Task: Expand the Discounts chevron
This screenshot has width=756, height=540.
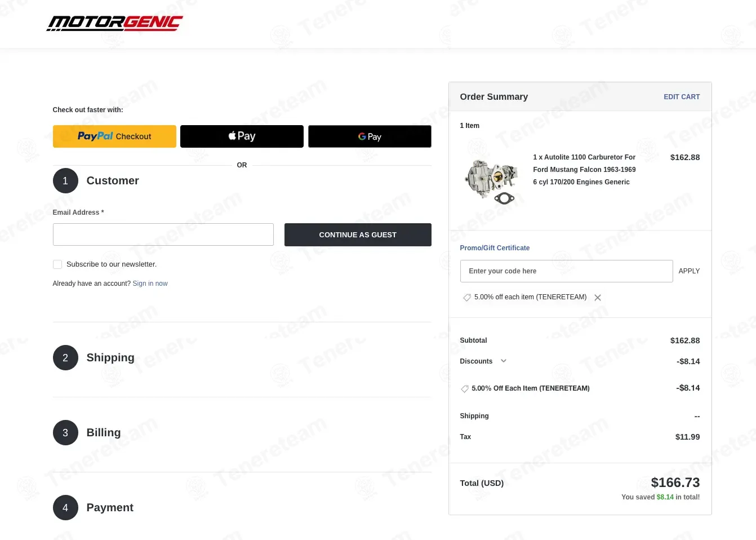Action: pos(504,361)
